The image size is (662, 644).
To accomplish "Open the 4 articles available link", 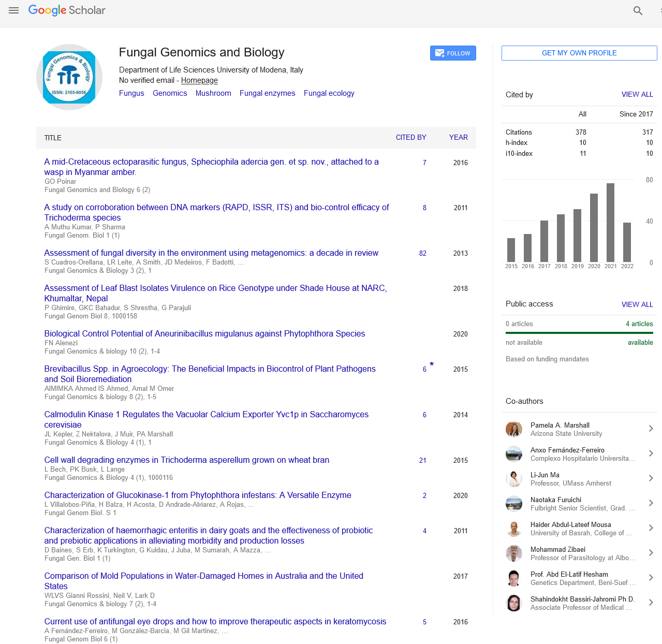I will 639,324.
